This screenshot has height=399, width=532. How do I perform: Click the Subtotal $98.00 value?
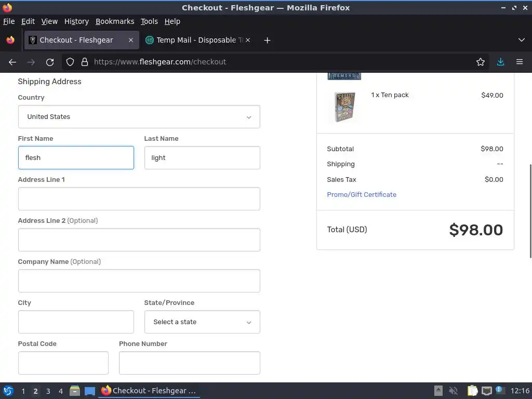tap(491, 149)
